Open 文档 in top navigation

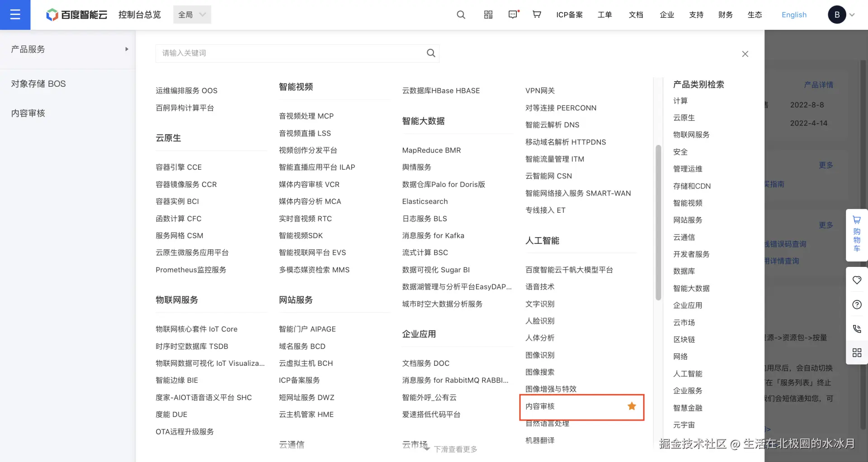636,15
